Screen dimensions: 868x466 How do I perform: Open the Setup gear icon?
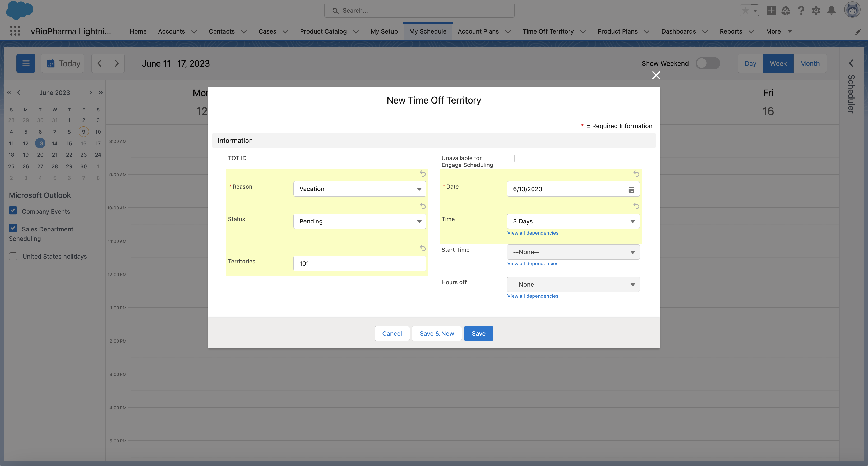click(816, 11)
